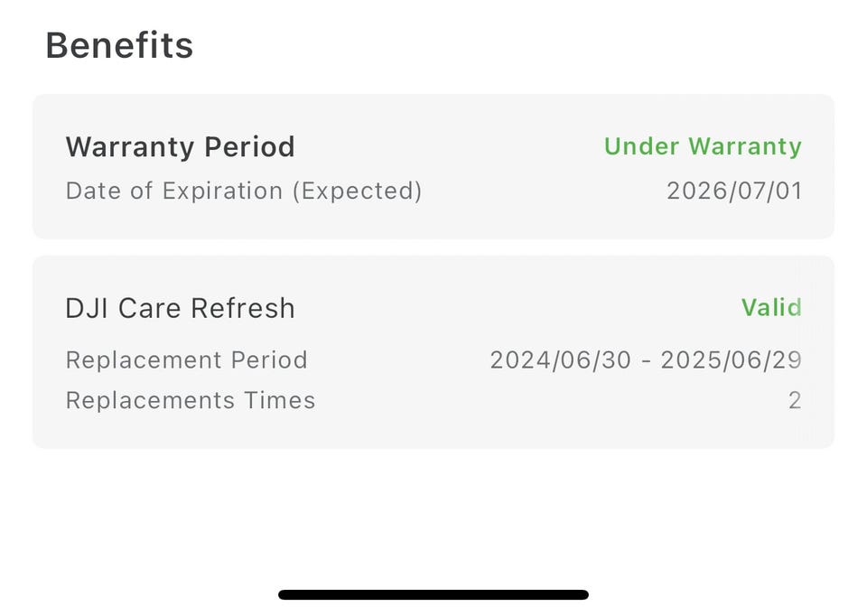Open the Warranty Period title

click(x=180, y=146)
